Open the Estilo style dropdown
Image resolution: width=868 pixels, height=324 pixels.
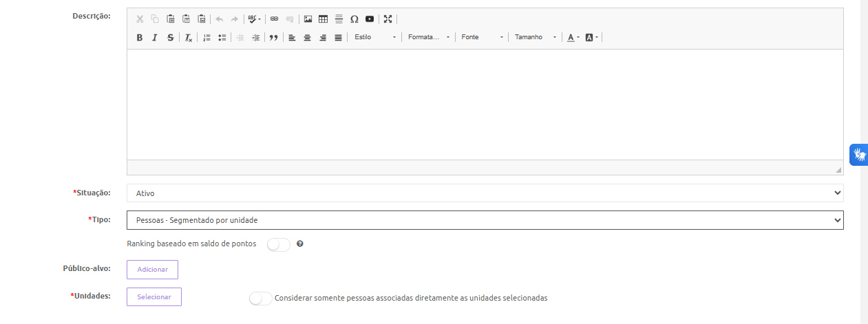point(375,38)
